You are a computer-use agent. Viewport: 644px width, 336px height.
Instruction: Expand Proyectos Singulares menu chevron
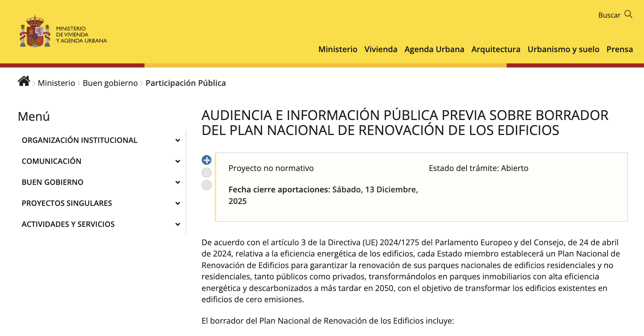(x=178, y=203)
